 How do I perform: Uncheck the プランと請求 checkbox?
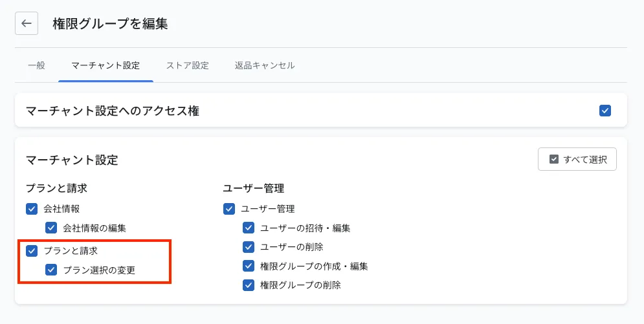pos(32,250)
